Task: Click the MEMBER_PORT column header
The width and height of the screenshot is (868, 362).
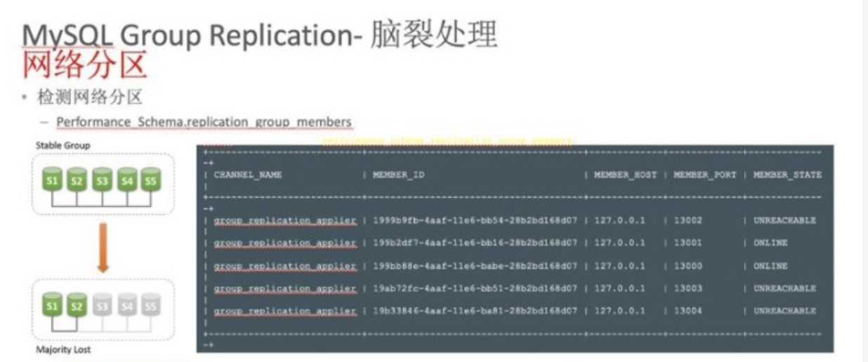Action: 705,175
